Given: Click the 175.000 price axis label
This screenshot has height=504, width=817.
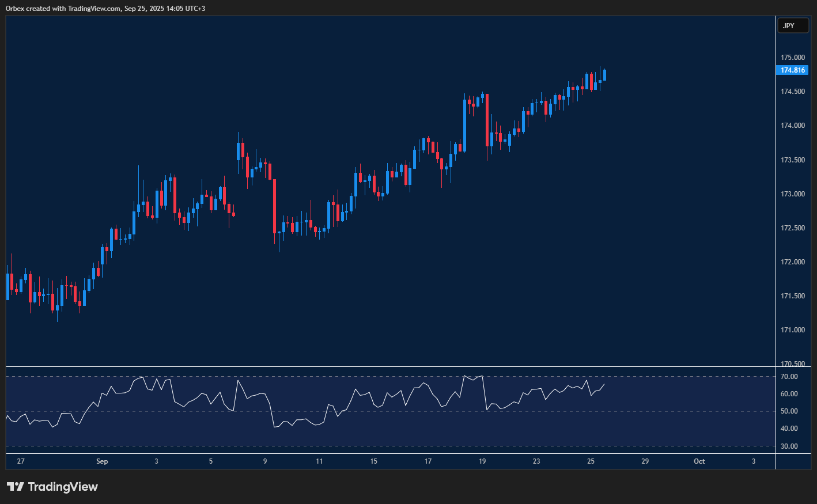Looking at the screenshot, I should point(792,58).
